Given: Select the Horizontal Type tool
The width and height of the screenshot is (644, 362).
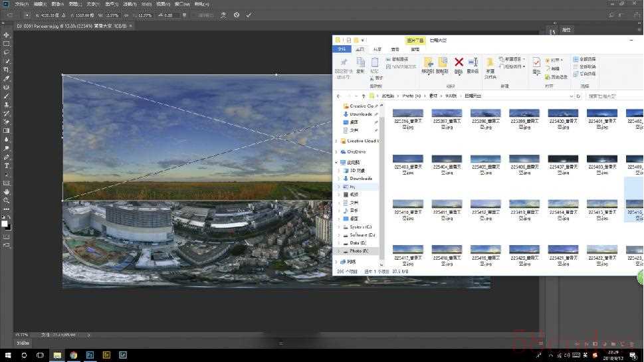Looking at the screenshot, I should click(x=6, y=166).
